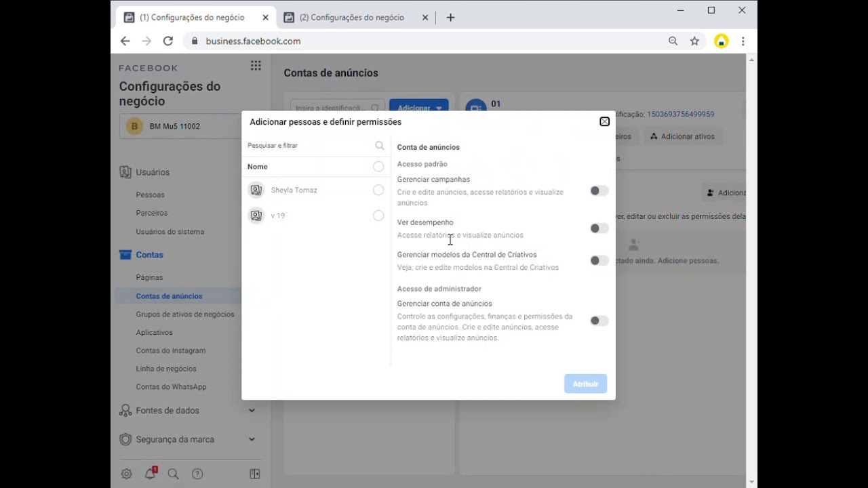Click ad account ID 1503693756499959 link
Screen dimensions: 868x488
tap(680, 115)
